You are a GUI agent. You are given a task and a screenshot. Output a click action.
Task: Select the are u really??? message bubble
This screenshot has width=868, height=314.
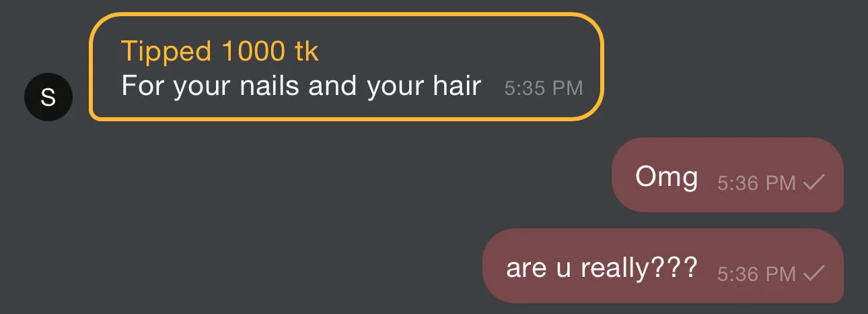click(663, 265)
